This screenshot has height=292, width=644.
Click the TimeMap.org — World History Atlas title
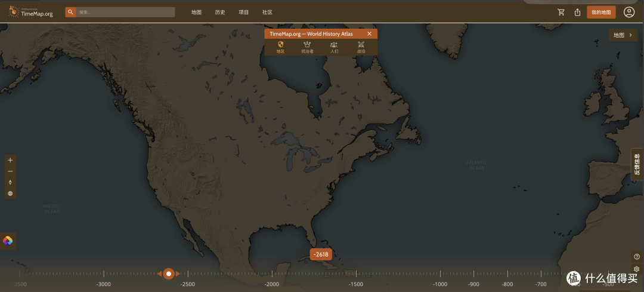click(311, 33)
